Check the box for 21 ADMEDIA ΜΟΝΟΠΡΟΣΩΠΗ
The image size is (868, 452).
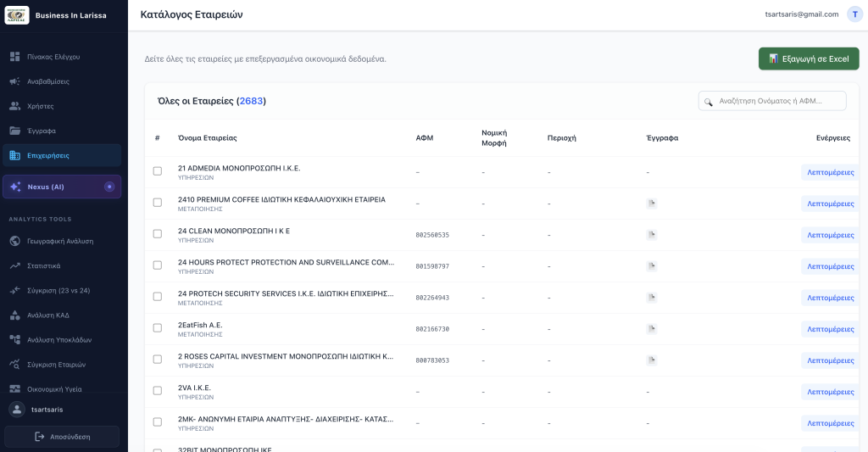click(x=157, y=171)
